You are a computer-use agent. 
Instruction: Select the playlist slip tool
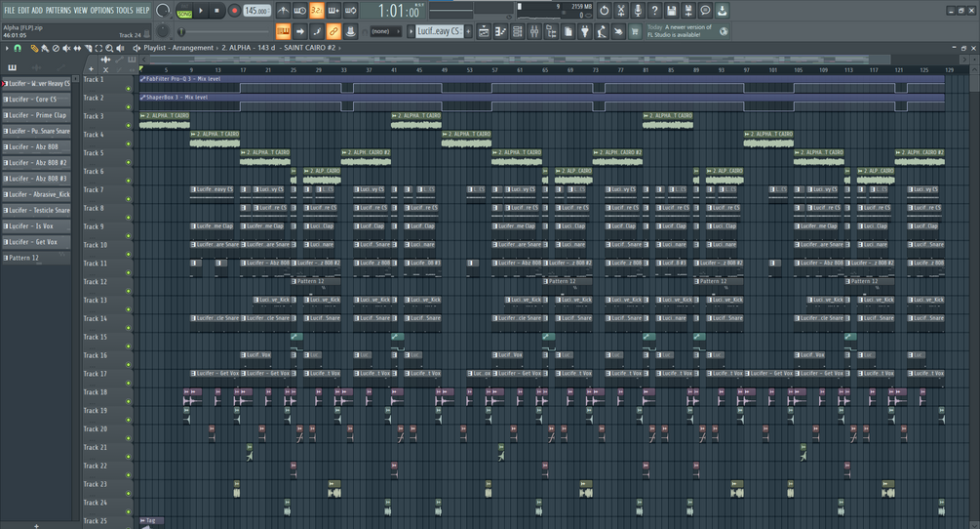click(x=77, y=48)
